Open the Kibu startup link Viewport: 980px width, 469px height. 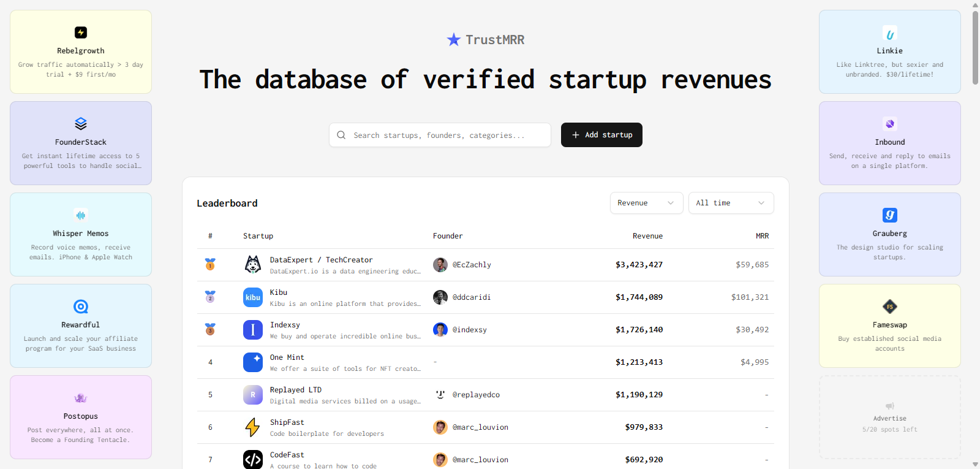(279, 292)
